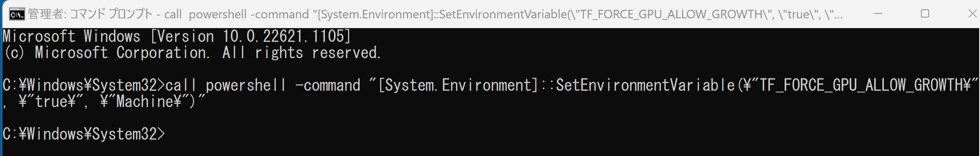Click the word "call" in the command
The width and height of the screenshot is (980, 156).
pyautogui.click(x=181, y=85)
